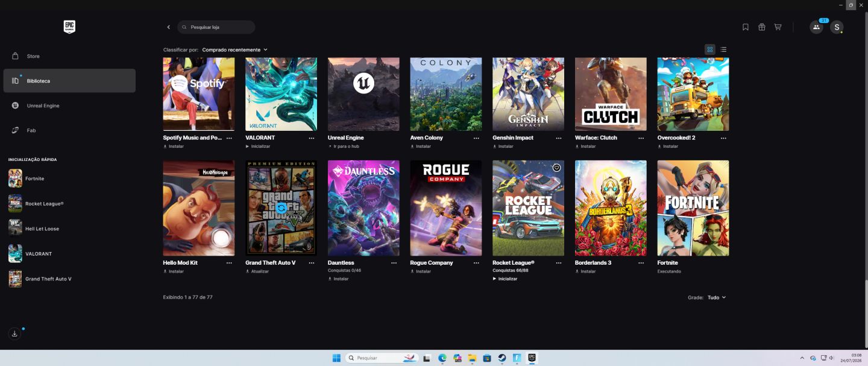868x366 pixels.
Task: Open the Grade Tudo filter dropdown
Action: click(x=716, y=297)
